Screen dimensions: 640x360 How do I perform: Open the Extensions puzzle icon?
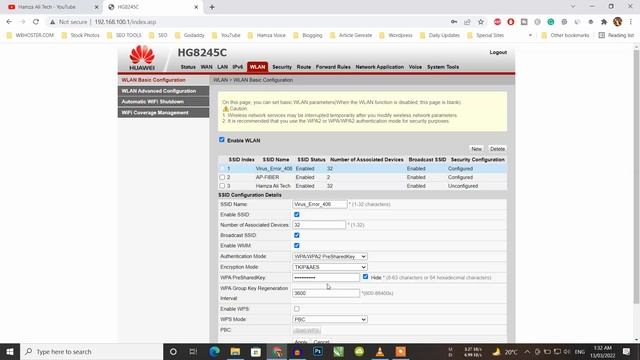pos(604,22)
